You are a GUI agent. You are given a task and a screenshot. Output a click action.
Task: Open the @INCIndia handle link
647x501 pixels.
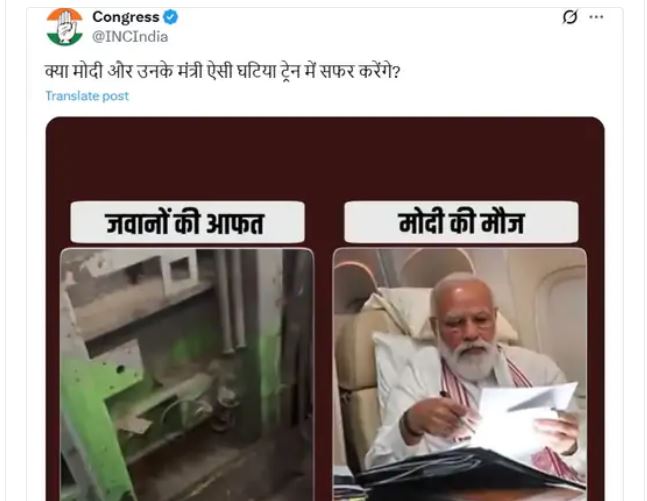pyautogui.click(x=130, y=37)
